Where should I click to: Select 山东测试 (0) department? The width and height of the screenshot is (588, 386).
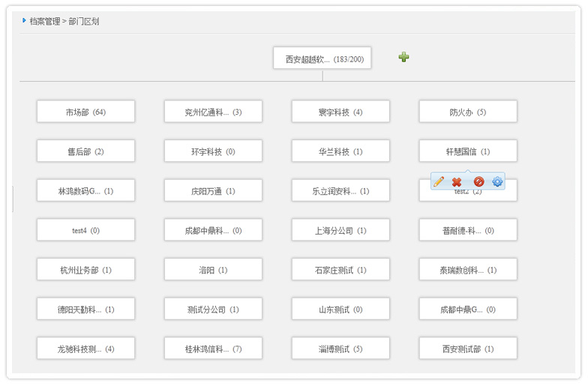coord(340,309)
